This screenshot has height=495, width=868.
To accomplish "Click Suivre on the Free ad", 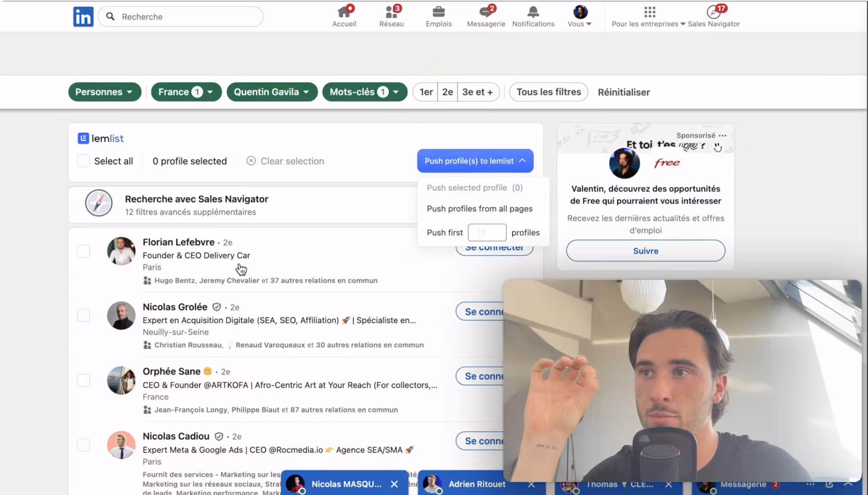I will pos(645,251).
